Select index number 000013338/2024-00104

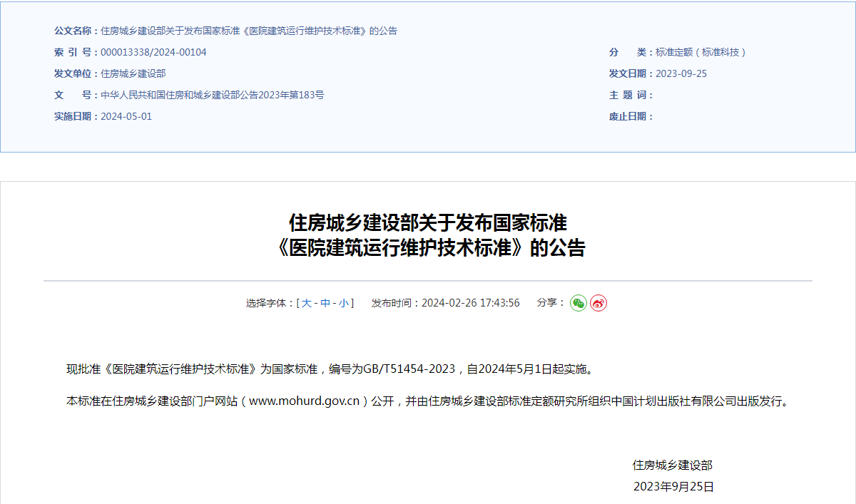(153, 52)
